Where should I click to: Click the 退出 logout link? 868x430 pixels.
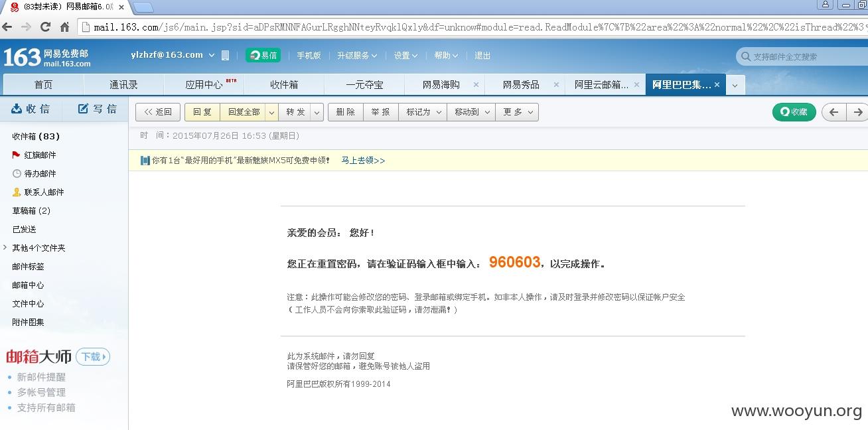(x=482, y=56)
